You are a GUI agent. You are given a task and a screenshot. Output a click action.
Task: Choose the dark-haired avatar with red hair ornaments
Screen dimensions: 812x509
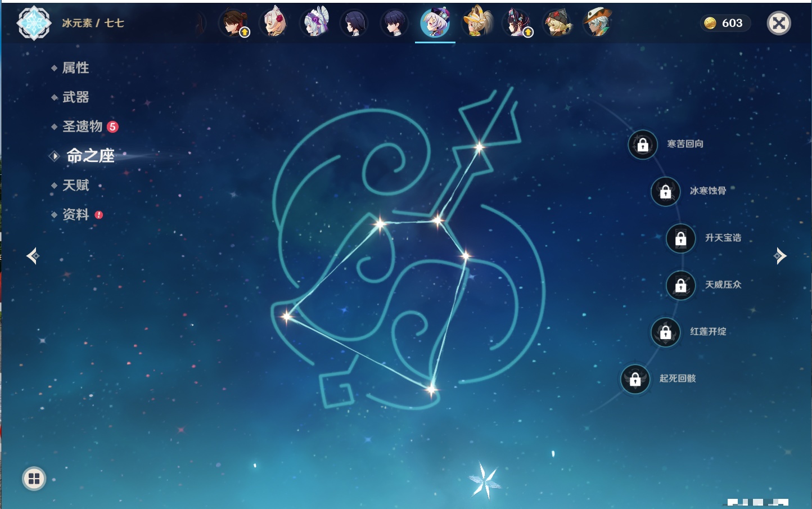pyautogui.click(x=517, y=23)
